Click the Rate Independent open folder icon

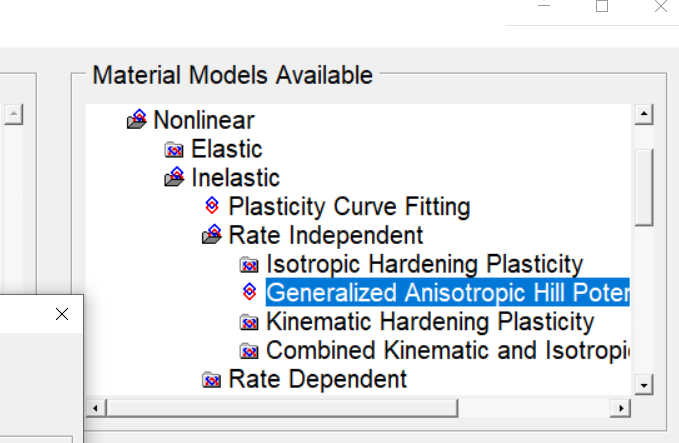pos(212,234)
